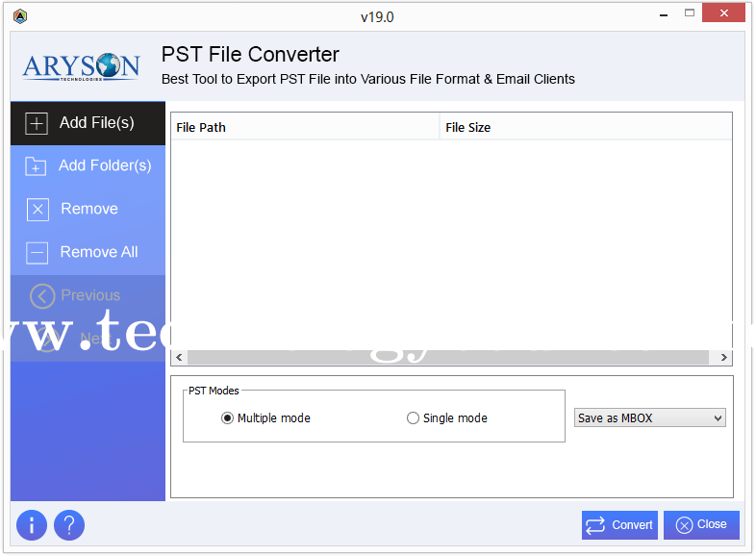Select Multiple mode radio button
The image size is (756, 556).
pos(227,418)
